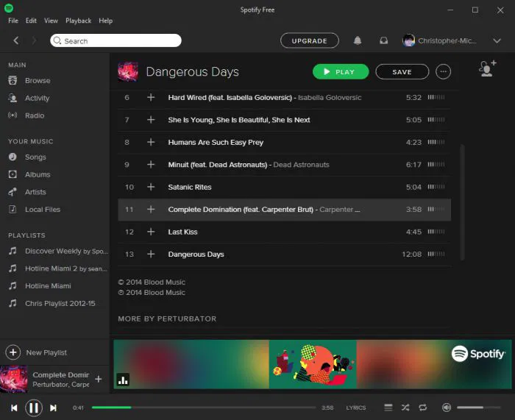Open the View menu
The width and height of the screenshot is (515, 420).
51,21
